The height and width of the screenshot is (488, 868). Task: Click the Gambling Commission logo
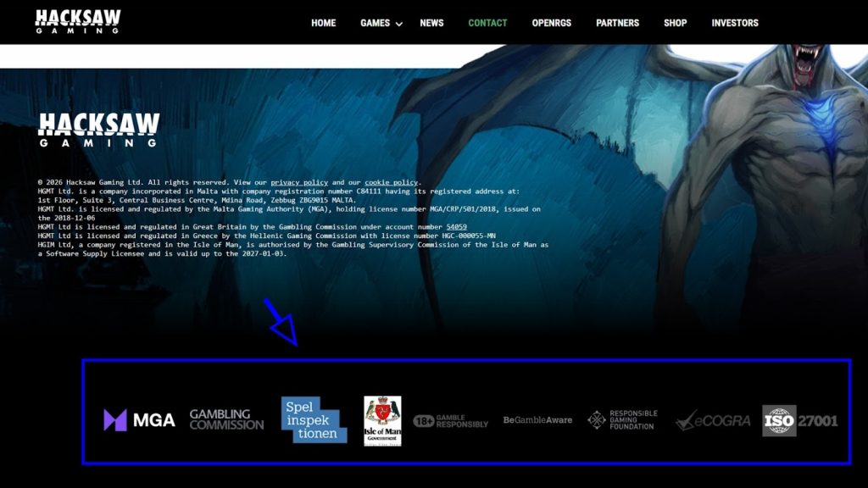click(x=226, y=419)
